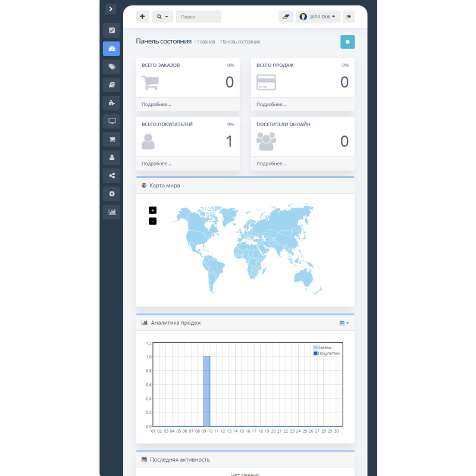The width and height of the screenshot is (476, 476).
Task: Open Design via the monitor icon
Action: (x=111, y=121)
